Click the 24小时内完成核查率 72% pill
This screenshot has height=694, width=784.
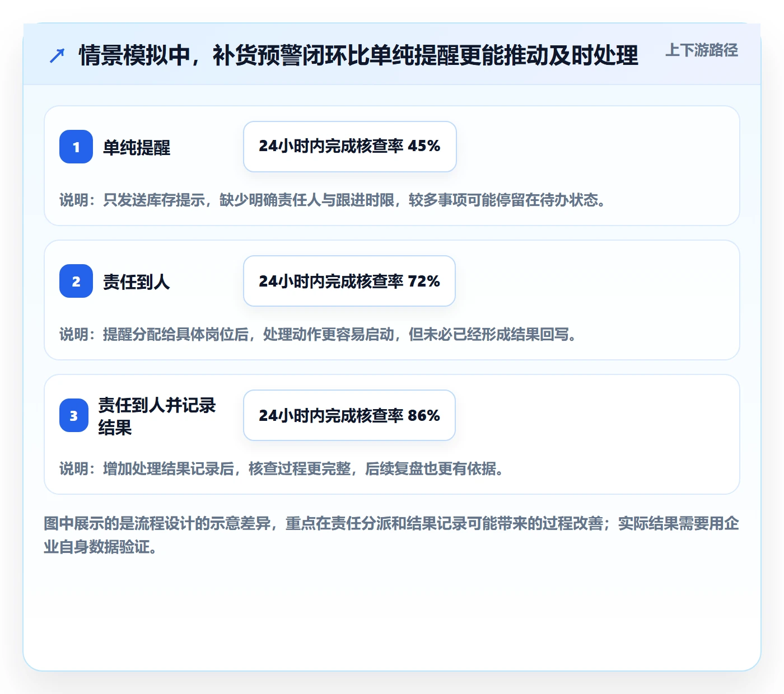click(x=349, y=281)
